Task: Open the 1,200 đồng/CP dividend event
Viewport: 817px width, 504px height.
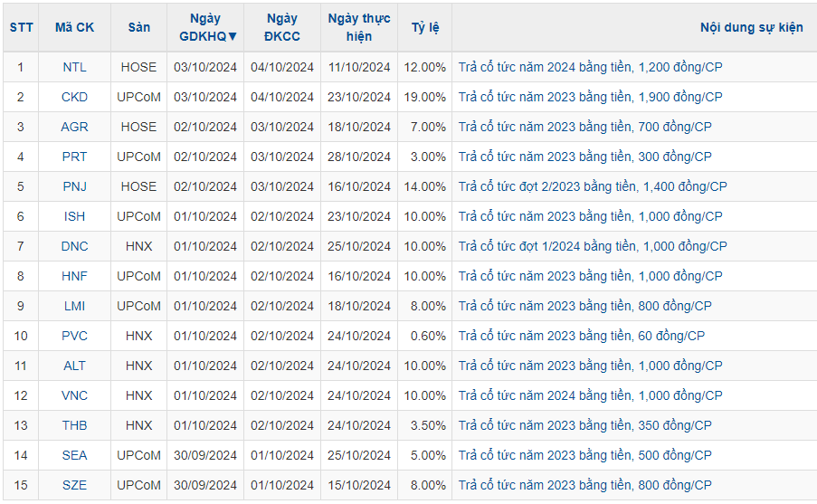Action: pos(590,67)
